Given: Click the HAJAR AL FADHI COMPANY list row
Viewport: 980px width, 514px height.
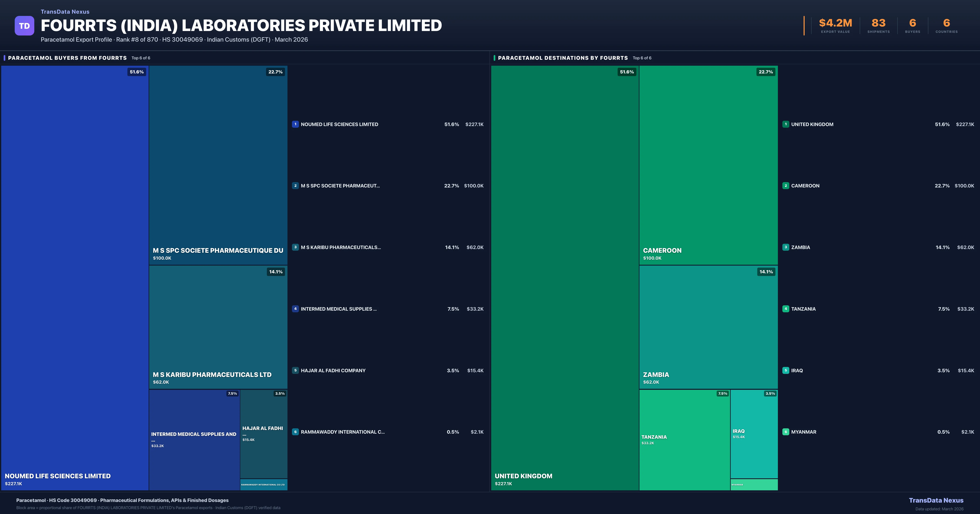Looking at the screenshot, I should tap(388, 370).
